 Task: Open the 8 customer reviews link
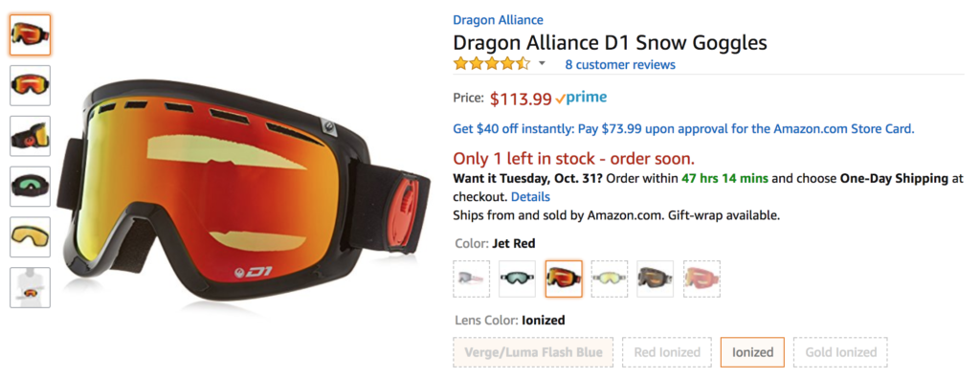620,64
